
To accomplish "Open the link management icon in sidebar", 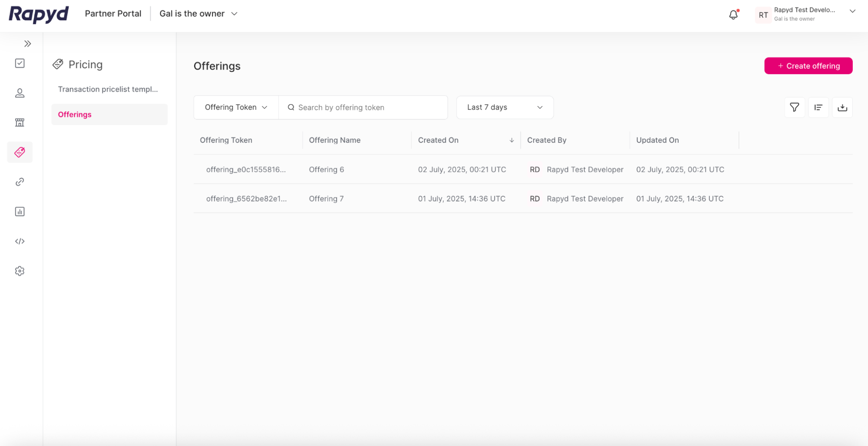I will click(x=20, y=182).
